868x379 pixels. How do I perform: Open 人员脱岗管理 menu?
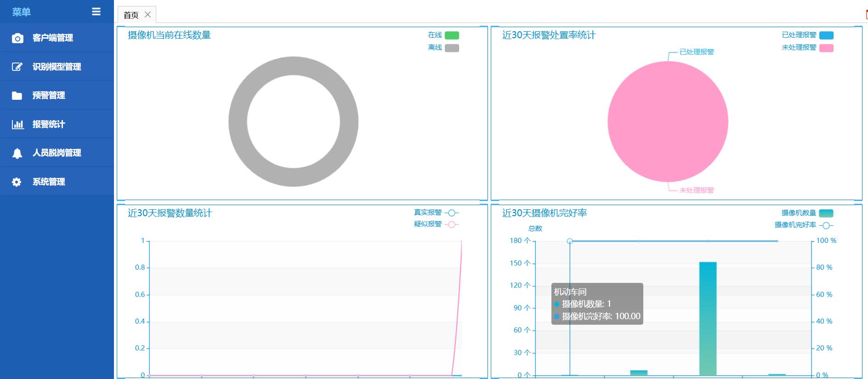[57, 153]
